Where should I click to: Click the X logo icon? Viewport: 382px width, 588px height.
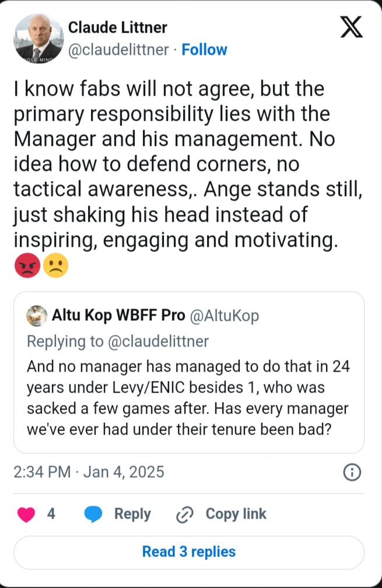click(351, 27)
